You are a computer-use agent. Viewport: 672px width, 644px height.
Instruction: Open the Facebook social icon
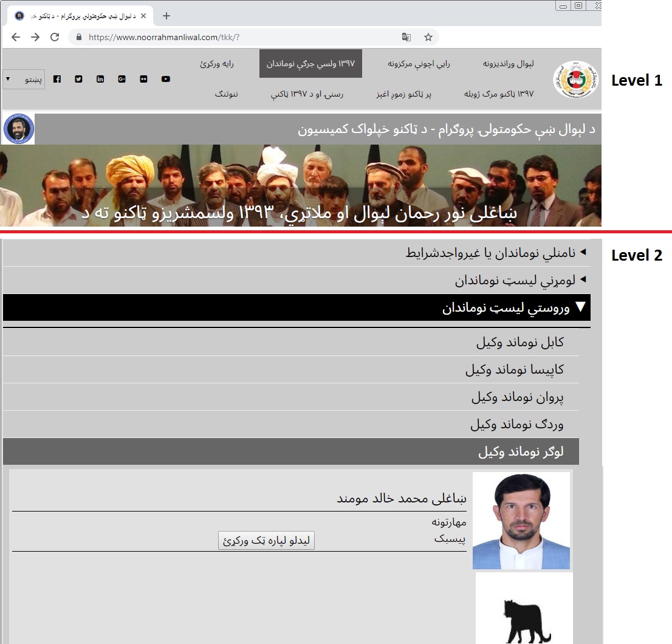(57, 79)
